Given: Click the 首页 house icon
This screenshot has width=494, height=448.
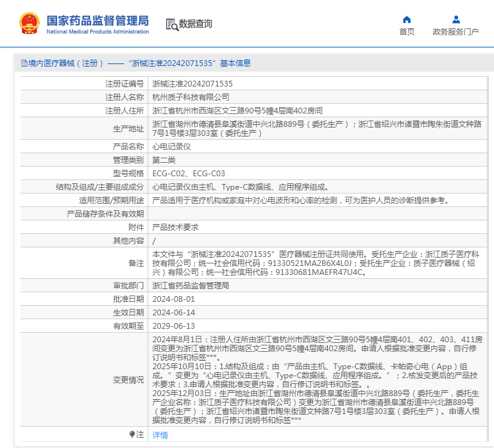Looking at the screenshot, I should click(407, 19).
